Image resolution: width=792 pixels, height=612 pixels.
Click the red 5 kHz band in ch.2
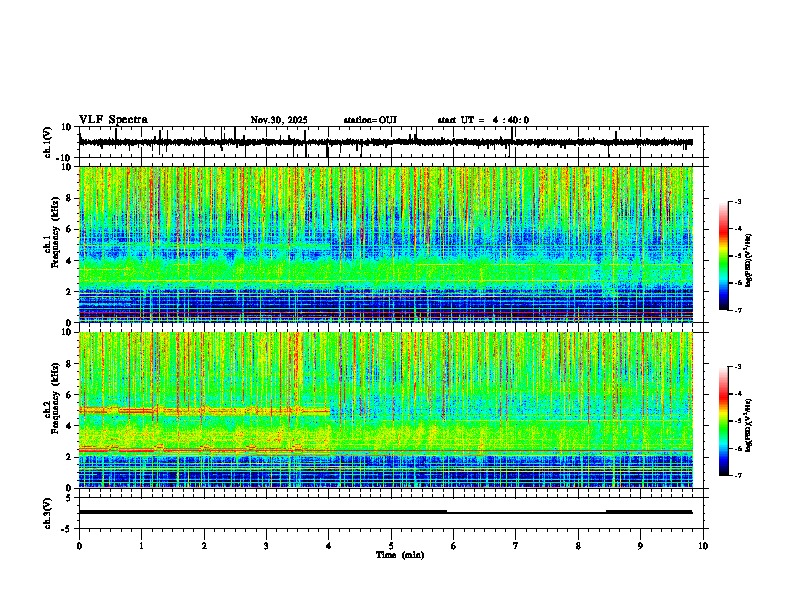click(x=204, y=411)
